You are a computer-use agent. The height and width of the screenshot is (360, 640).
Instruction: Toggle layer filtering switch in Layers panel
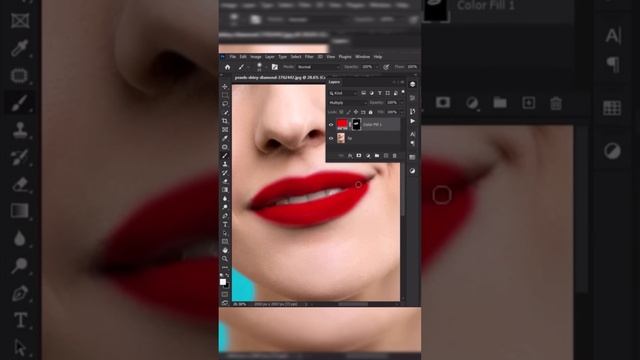point(403,92)
